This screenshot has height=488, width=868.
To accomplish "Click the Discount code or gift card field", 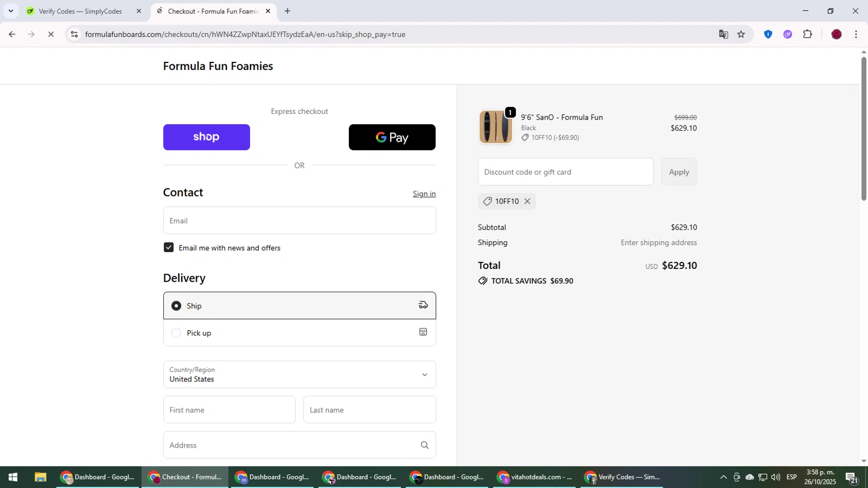I will click(565, 172).
